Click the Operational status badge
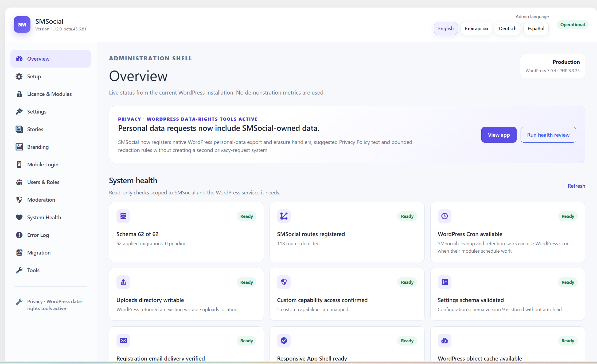 pos(572,25)
